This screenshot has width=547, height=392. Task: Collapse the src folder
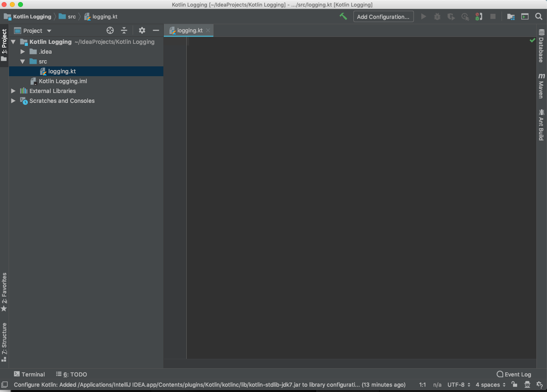(x=23, y=61)
